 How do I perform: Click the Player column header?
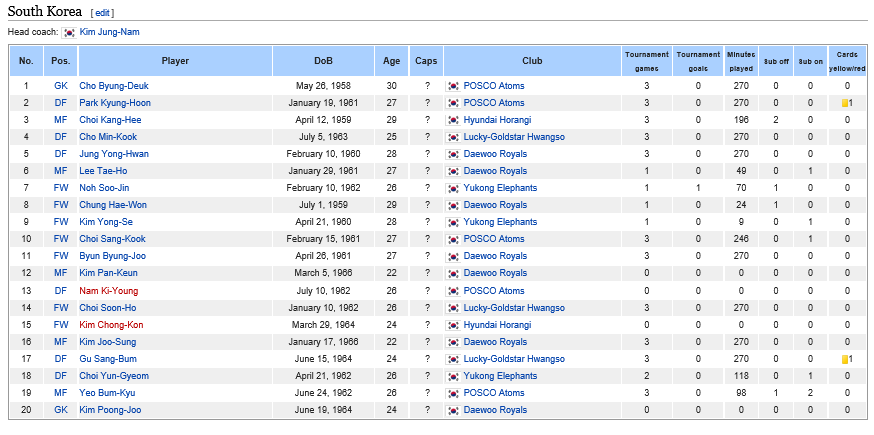click(x=175, y=61)
